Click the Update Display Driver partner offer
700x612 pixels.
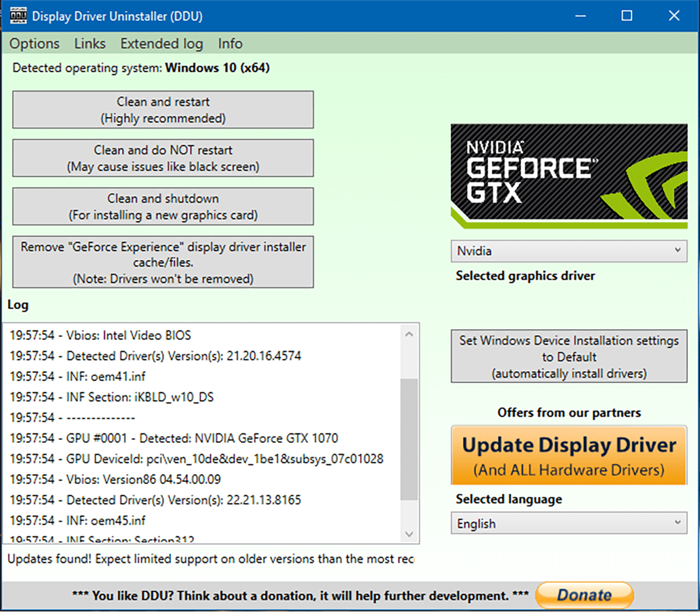[569, 456]
